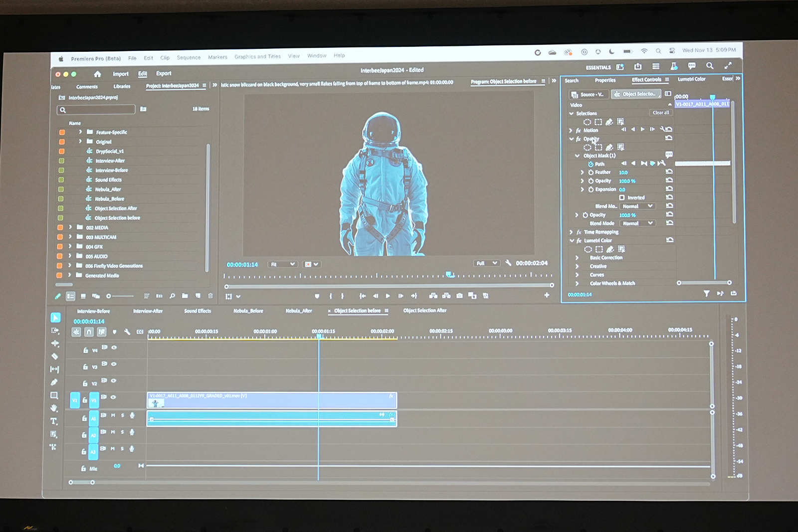This screenshot has width=798, height=532.
Task: Select the Selection tool in timeline toolbar
Action: [x=55, y=318]
